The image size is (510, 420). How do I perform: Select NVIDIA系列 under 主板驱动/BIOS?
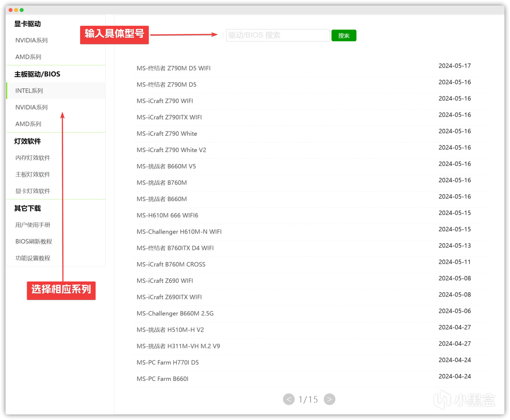pos(31,107)
